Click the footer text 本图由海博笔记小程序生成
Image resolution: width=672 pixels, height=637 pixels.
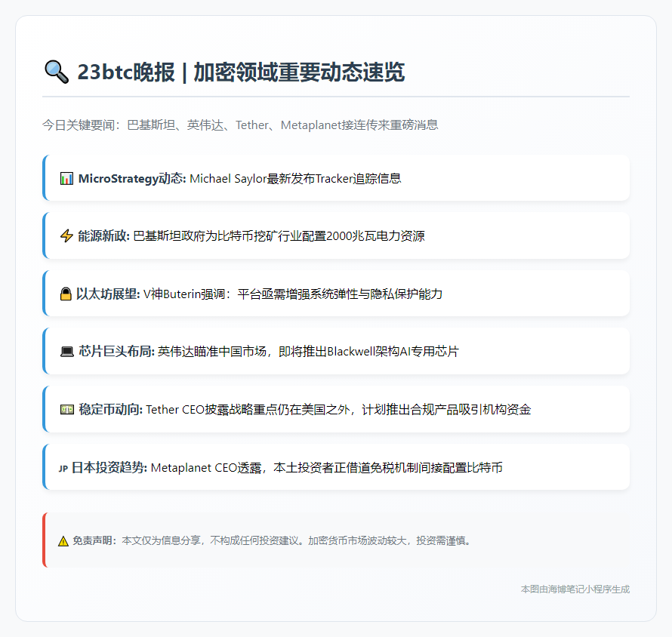tap(575, 589)
